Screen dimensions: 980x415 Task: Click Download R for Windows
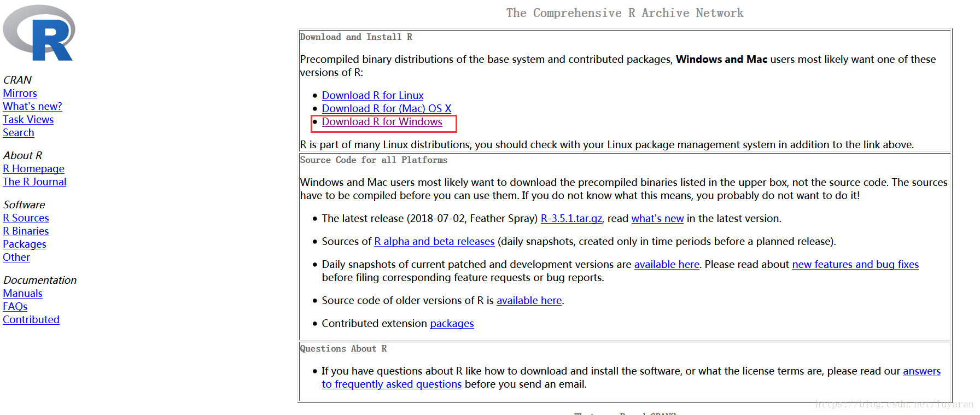pyautogui.click(x=382, y=122)
